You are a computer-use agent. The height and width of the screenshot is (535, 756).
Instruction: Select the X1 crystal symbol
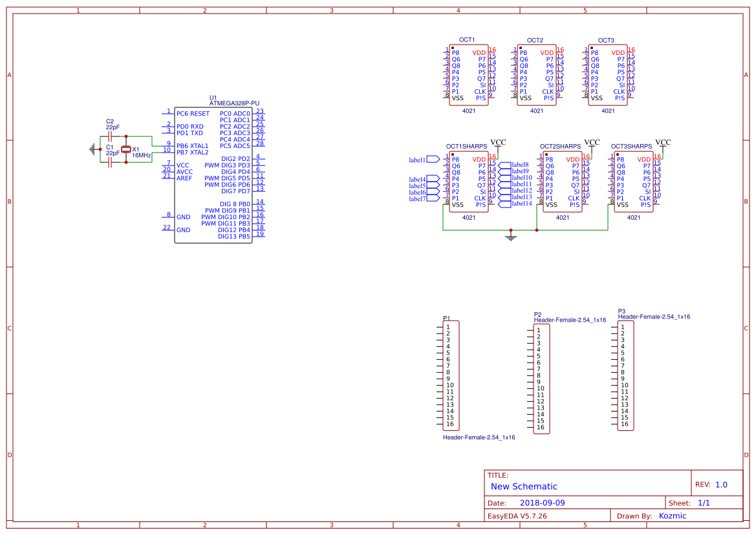point(126,150)
